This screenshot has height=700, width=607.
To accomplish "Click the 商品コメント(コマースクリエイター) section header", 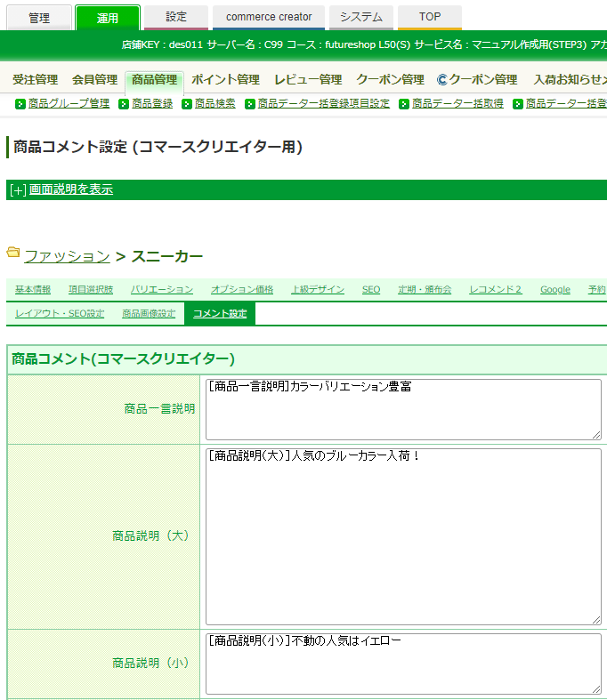I will point(124,359).
